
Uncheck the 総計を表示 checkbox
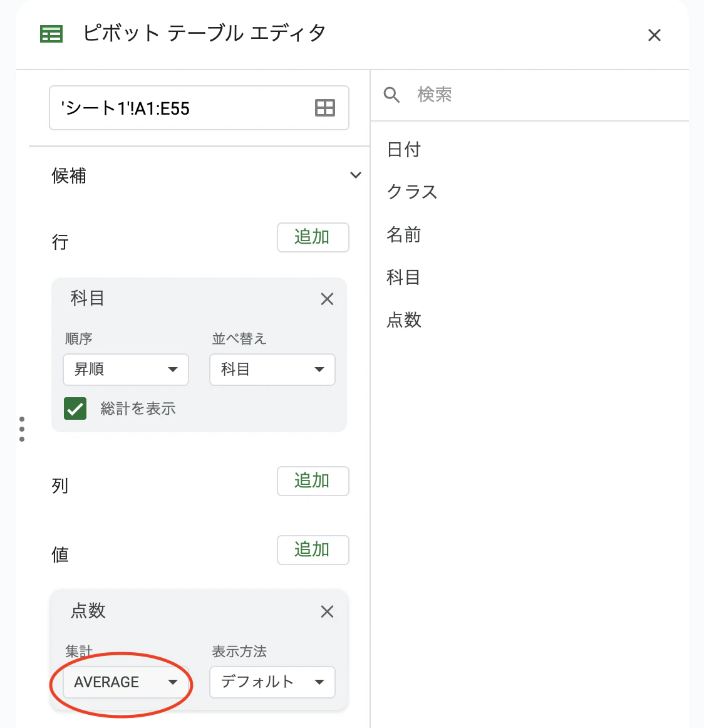(x=75, y=408)
